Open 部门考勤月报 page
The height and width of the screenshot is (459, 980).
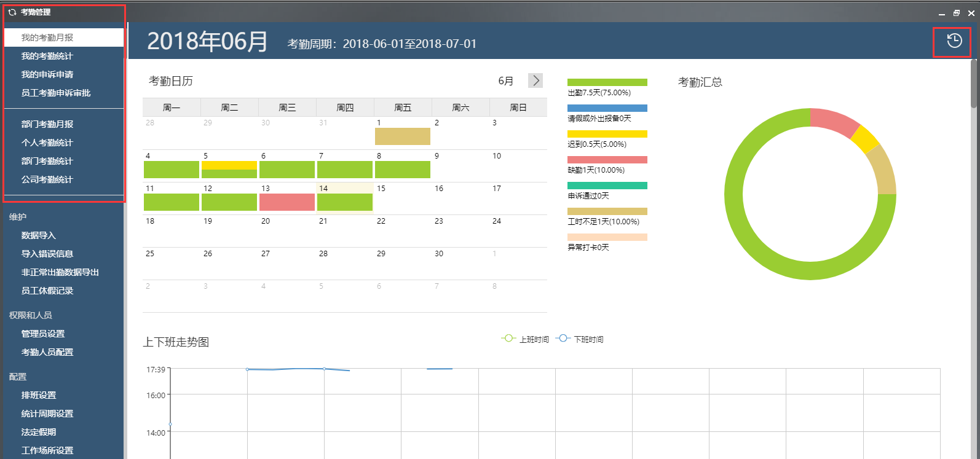click(47, 124)
